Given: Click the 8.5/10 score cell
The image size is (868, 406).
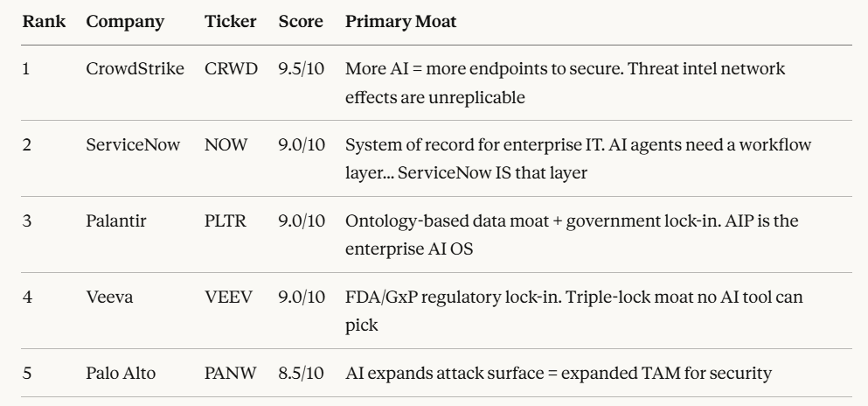Looking at the screenshot, I should [302, 374].
